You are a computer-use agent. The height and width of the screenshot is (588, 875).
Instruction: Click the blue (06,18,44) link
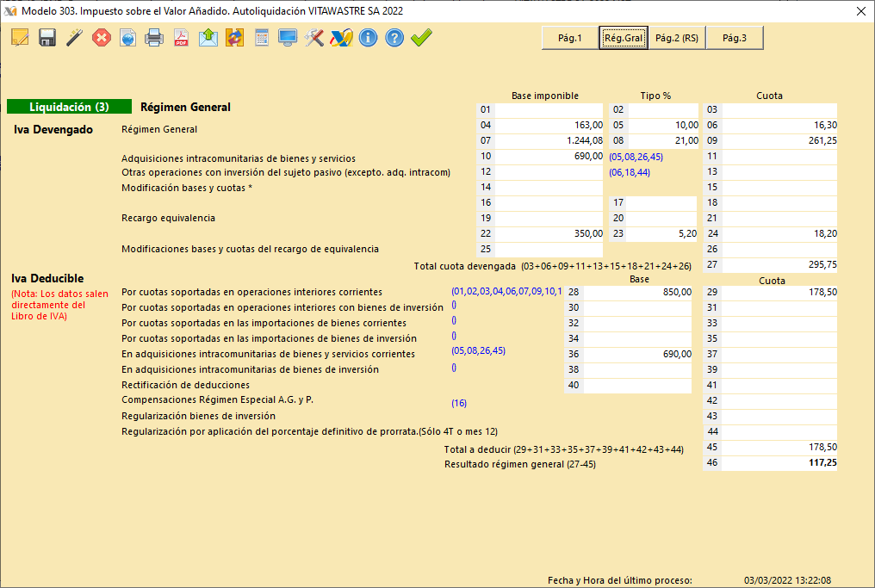[630, 172]
